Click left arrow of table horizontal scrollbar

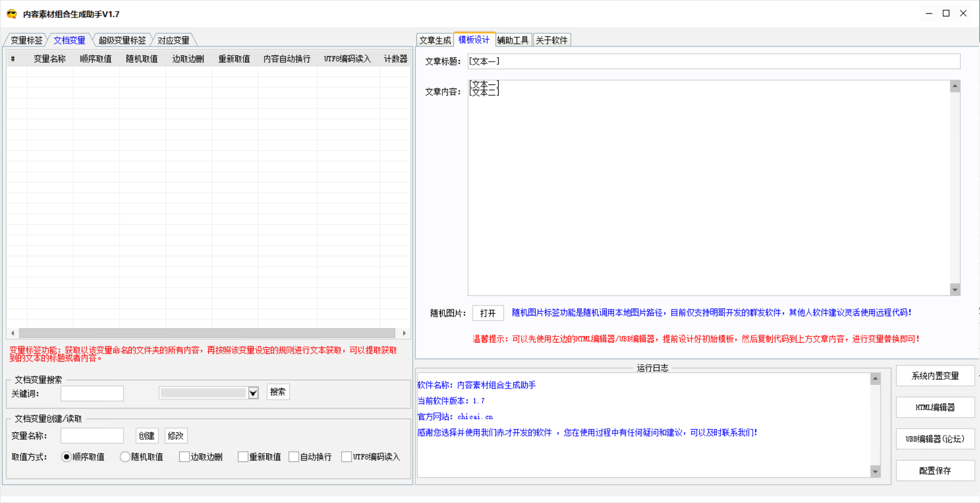tap(13, 333)
